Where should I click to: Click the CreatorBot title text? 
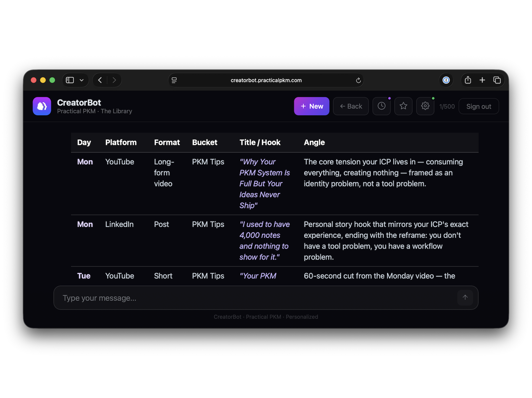click(79, 103)
